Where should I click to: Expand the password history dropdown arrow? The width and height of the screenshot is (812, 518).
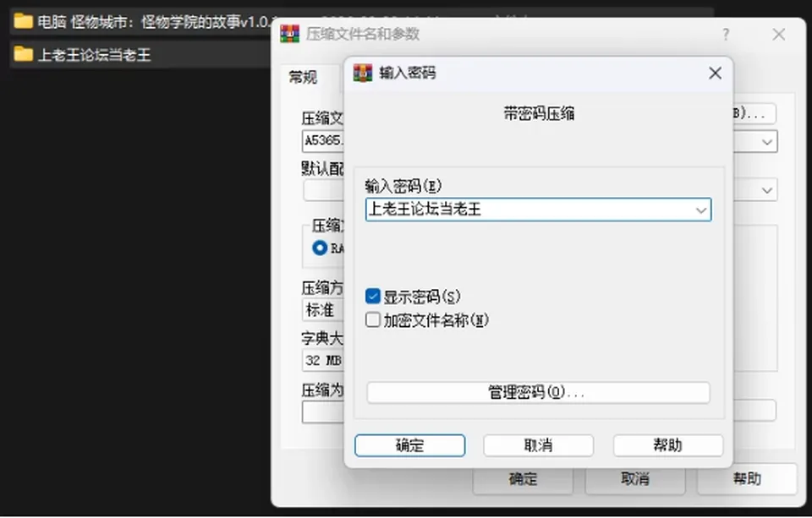point(701,210)
